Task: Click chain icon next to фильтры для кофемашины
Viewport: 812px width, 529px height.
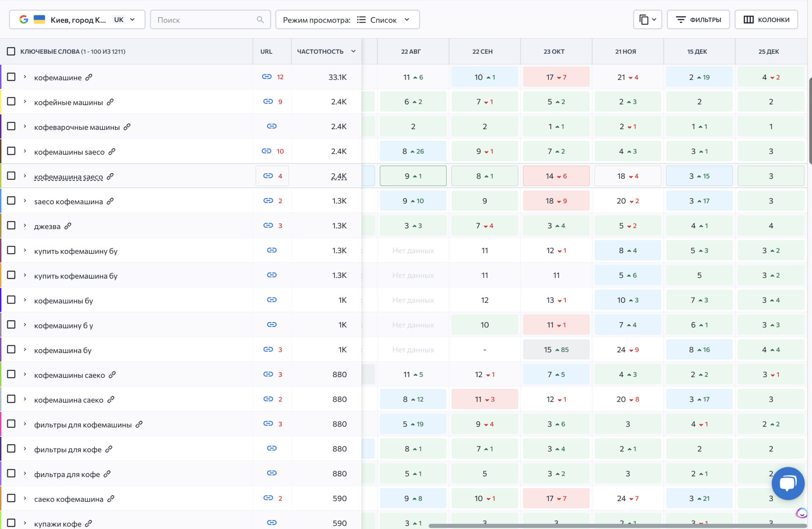Action: [x=139, y=424]
